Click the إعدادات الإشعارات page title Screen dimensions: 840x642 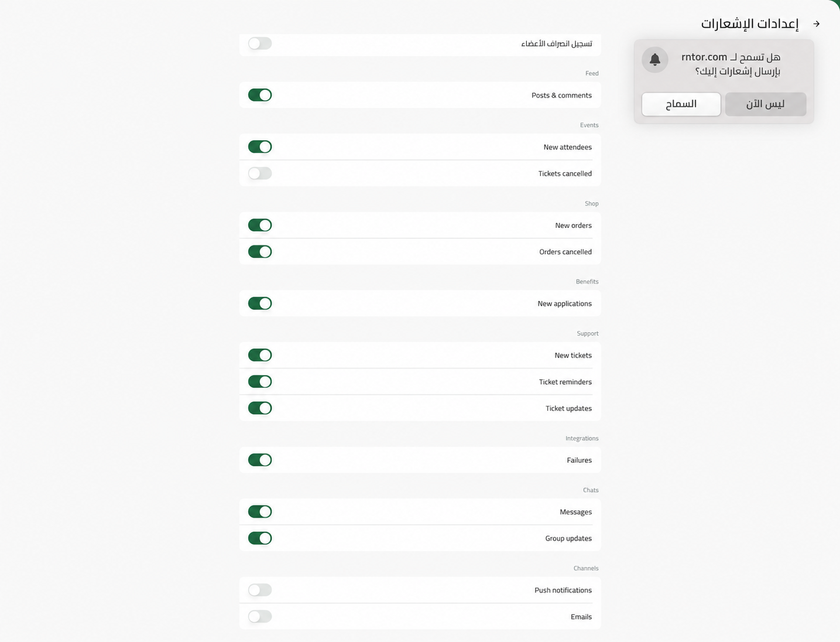[750, 24]
